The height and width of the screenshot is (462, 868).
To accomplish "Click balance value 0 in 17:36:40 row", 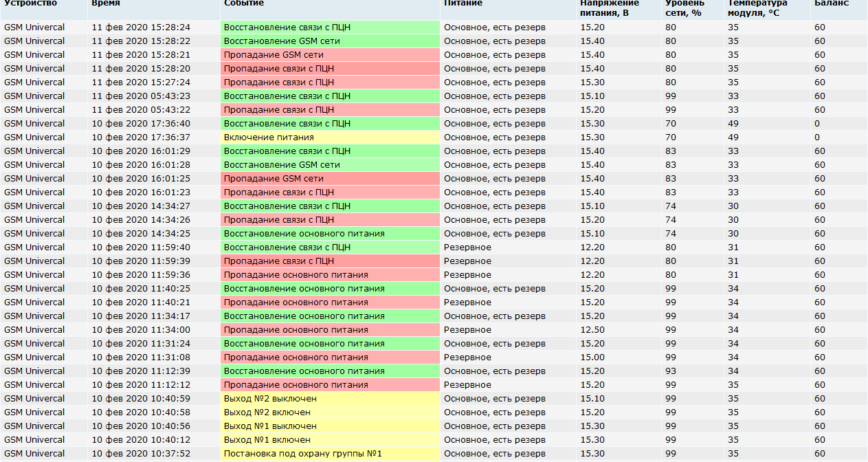I will pyautogui.click(x=817, y=124).
